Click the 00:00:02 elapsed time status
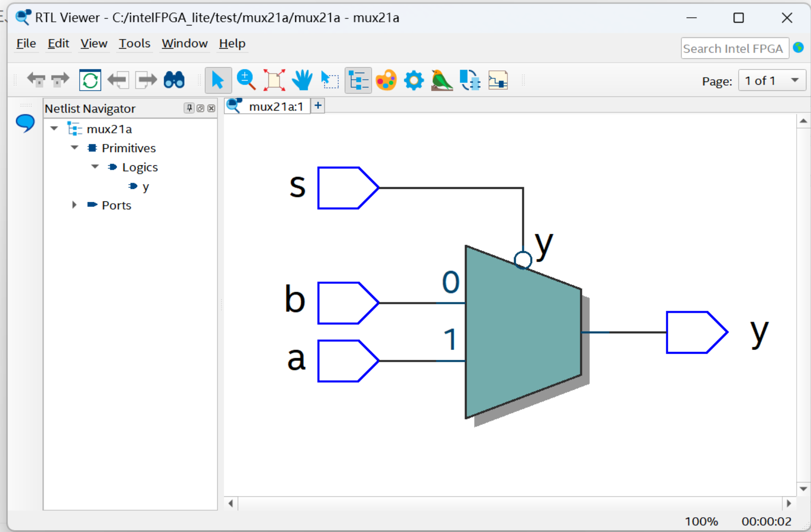Image resolution: width=811 pixels, height=532 pixels. point(766,521)
